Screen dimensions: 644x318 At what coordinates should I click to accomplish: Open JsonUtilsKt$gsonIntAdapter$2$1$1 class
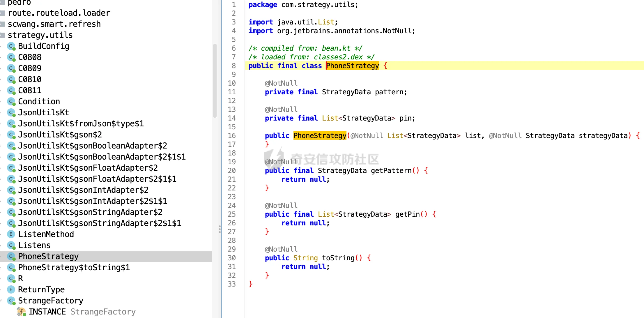point(93,201)
